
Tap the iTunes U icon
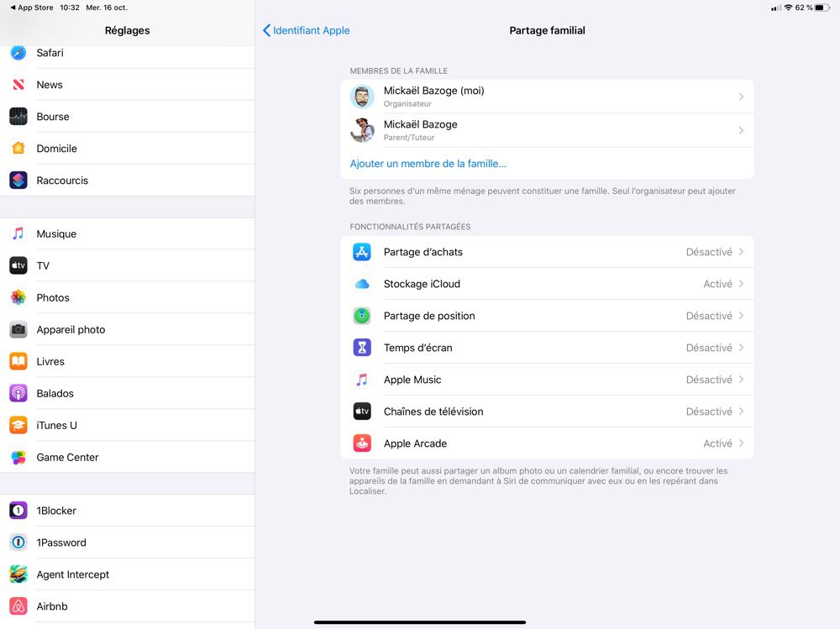pyautogui.click(x=18, y=425)
